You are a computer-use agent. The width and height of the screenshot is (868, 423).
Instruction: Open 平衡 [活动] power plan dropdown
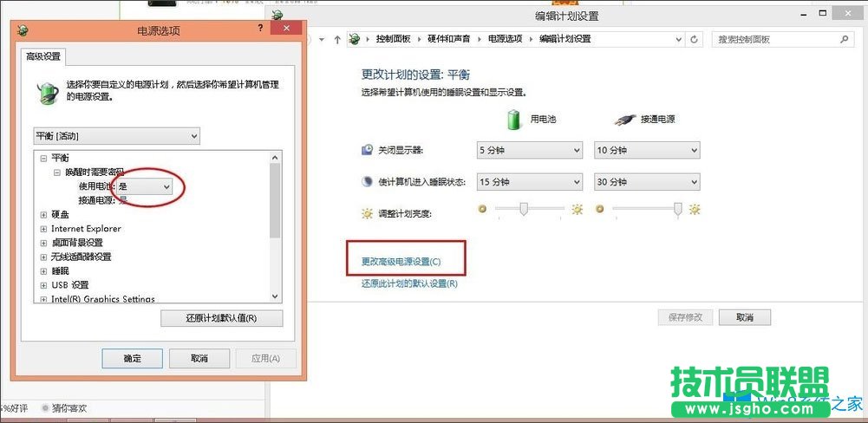tap(117, 135)
